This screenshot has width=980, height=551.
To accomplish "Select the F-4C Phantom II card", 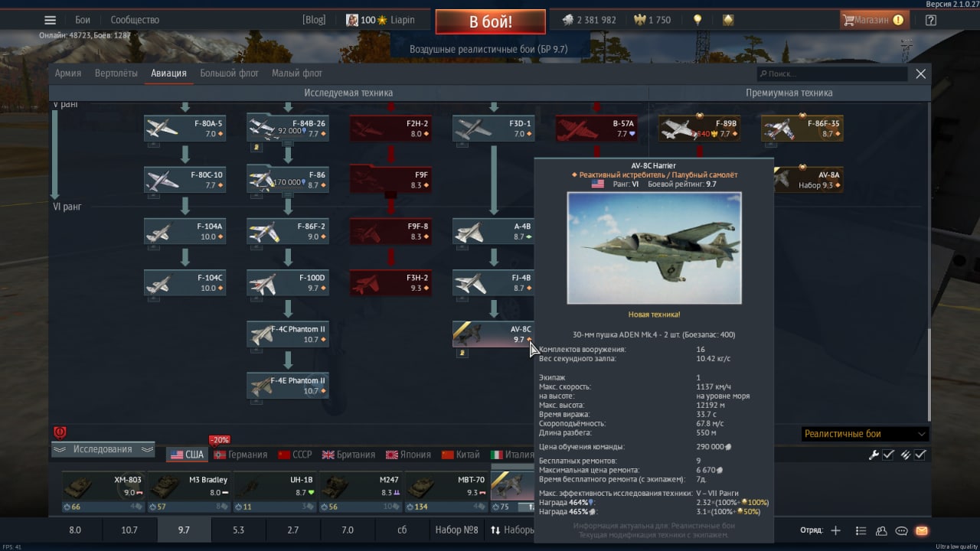I will coord(288,334).
